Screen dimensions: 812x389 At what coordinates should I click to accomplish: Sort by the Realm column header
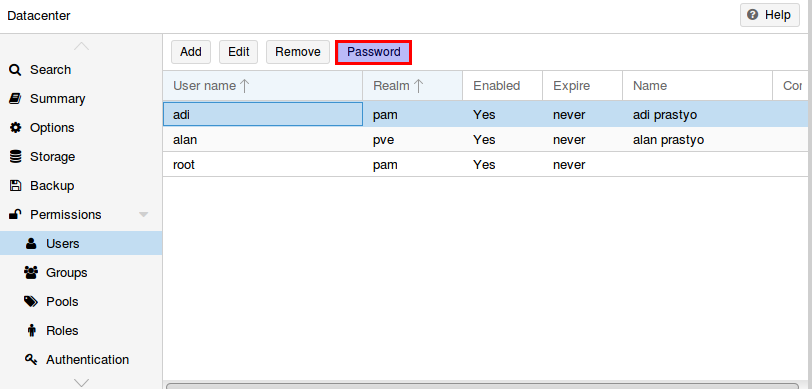point(413,85)
